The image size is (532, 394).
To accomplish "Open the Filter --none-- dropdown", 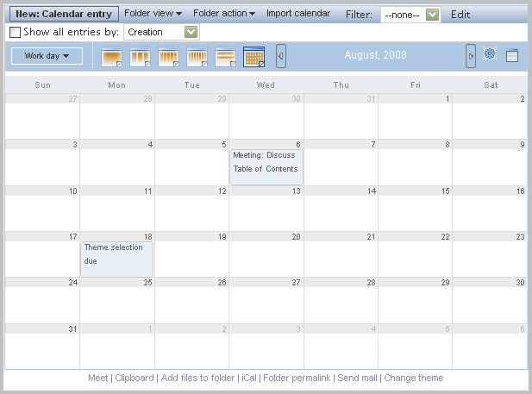I will (410, 15).
